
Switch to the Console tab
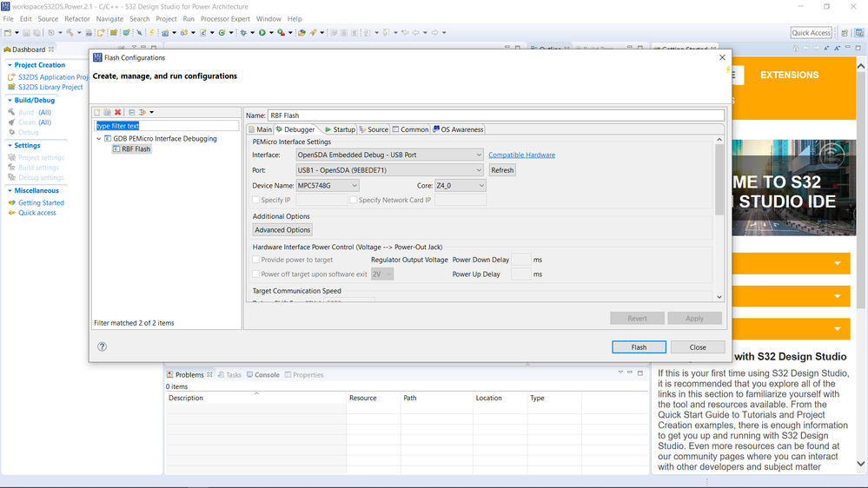[263, 374]
